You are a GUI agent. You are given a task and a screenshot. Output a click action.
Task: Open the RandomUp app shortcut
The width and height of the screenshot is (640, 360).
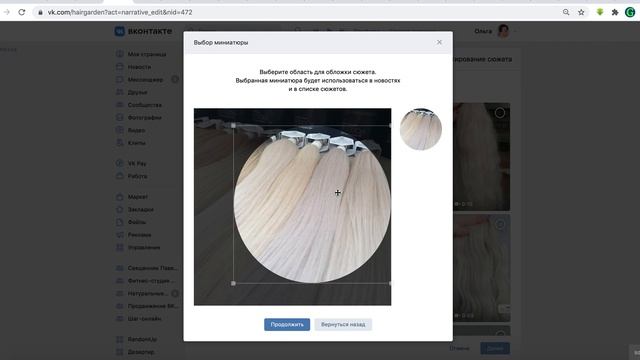pos(142,339)
